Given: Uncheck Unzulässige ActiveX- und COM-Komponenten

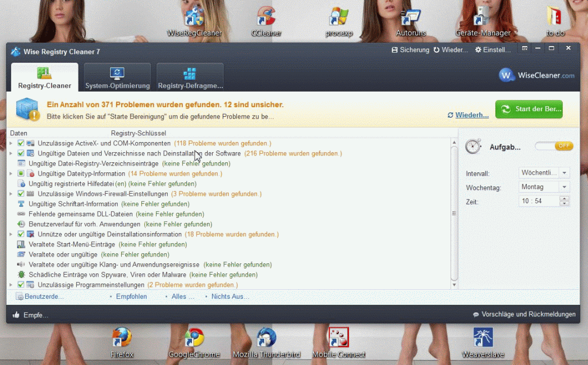Looking at the screenshot, I should 21,143.
